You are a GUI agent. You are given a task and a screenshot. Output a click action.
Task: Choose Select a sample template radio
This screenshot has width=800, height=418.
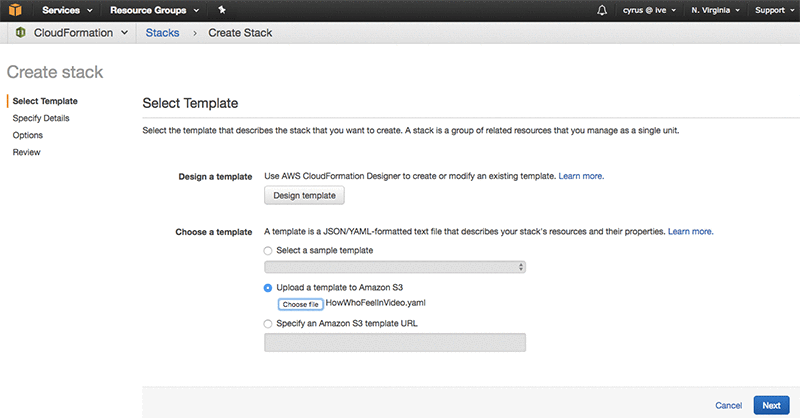(268, 251)
